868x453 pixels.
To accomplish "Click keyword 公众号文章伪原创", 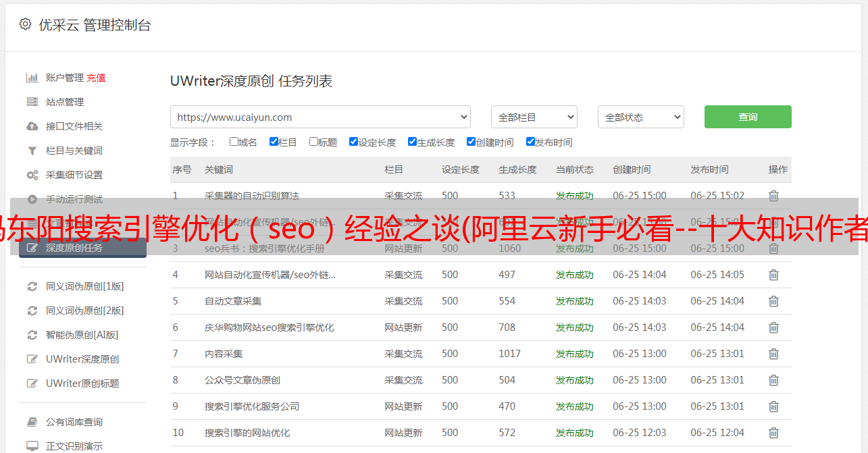I will 242,380.
